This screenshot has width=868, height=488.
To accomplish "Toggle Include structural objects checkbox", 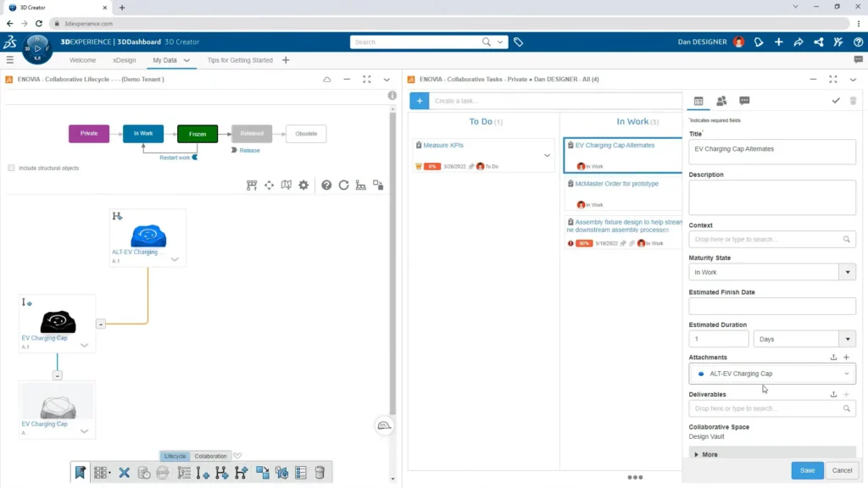I will [x=11, y=168].
